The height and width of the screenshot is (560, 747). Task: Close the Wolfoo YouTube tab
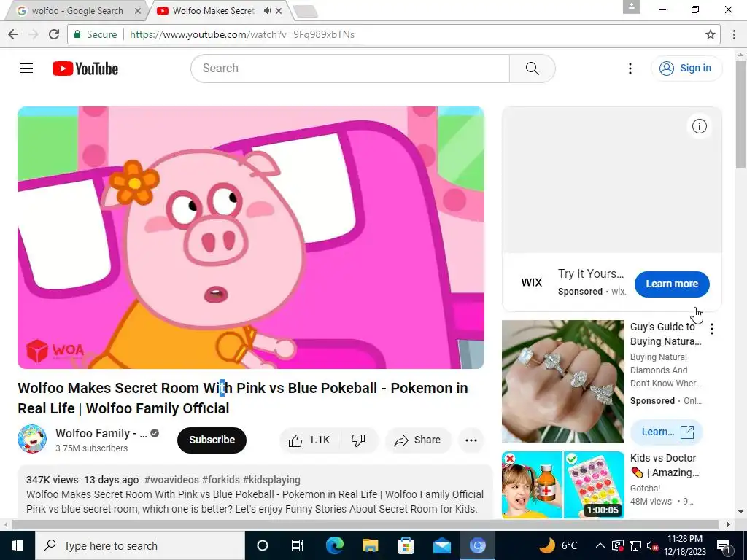pos(279,10)
